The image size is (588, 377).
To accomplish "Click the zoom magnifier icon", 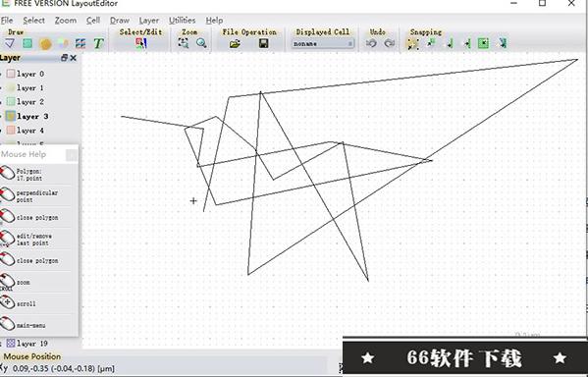I will click(x=201, y=43).
